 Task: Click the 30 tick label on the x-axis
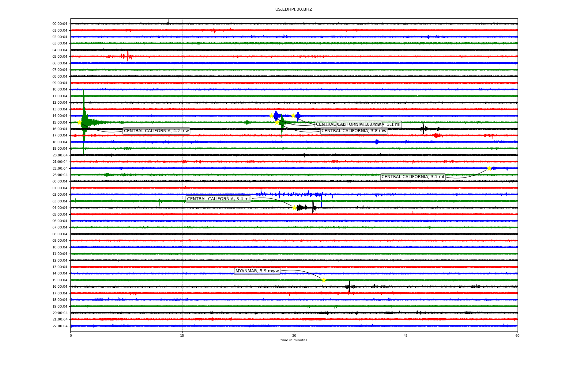click(x=294, y=335)
